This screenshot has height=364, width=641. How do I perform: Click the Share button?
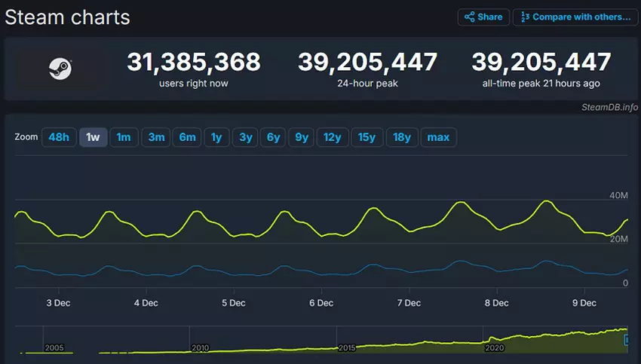483,17
